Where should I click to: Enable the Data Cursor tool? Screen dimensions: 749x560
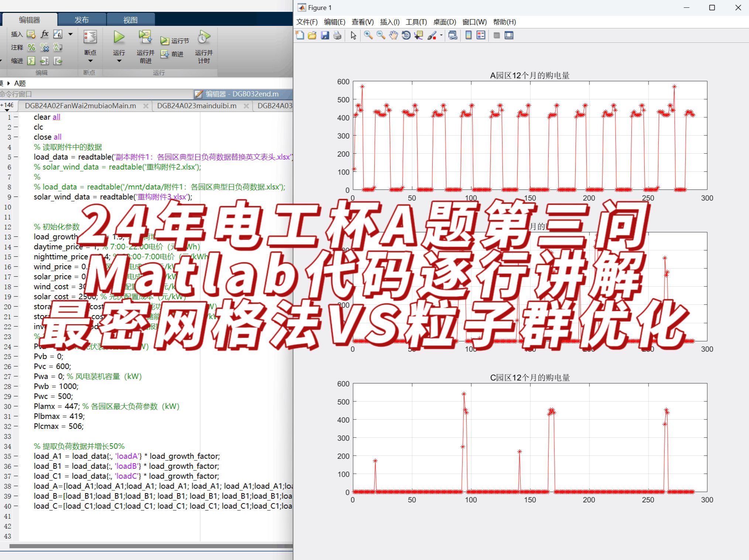coord(418,35)
